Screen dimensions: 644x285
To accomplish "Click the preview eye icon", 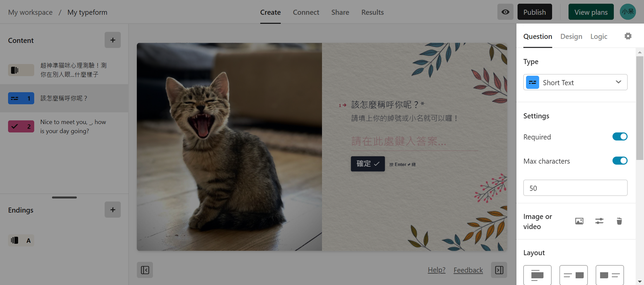I will click(x=505, y=12).
